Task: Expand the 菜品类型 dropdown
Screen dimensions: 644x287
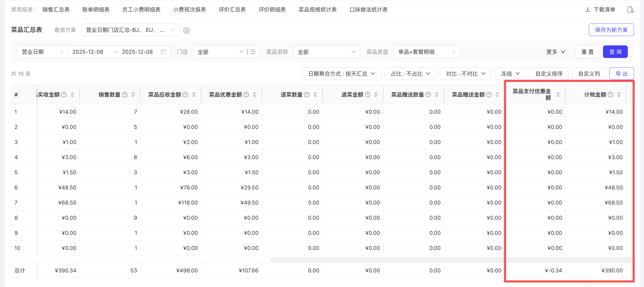Action: pyautogui.click(x=427, y=52)
